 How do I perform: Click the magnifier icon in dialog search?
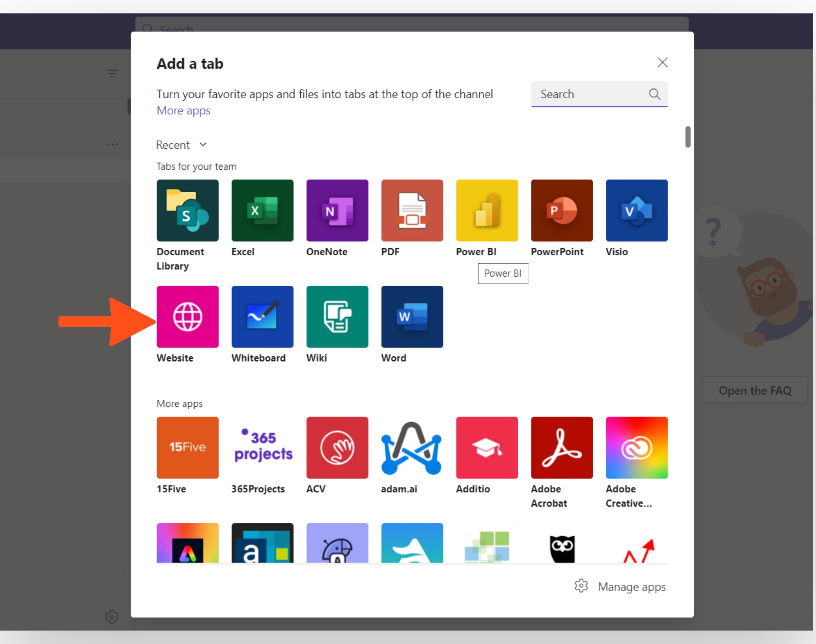[655, 94]
